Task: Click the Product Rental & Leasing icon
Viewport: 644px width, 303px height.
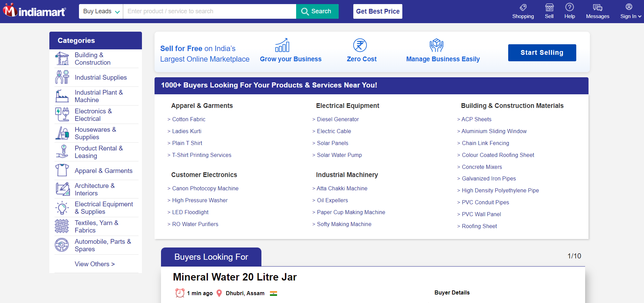Action: pos(62,152)
